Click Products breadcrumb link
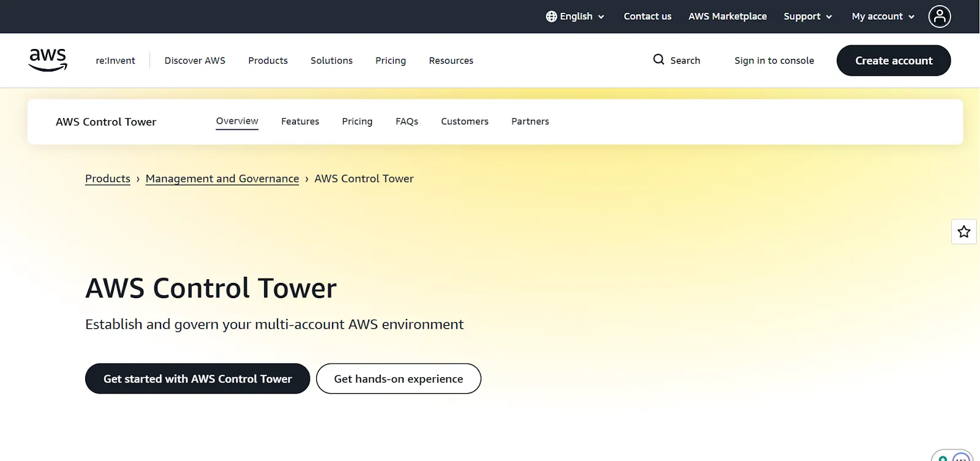This screenshot has width=980, height=461. tap(108, 179)
